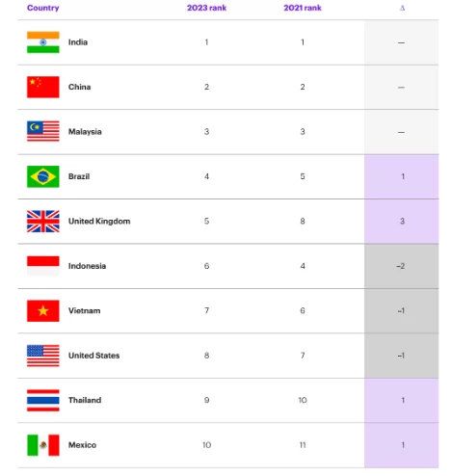This screenshot has height=476, width=451.
Task: Click the delta symbol column header
Action: point(402,8)
